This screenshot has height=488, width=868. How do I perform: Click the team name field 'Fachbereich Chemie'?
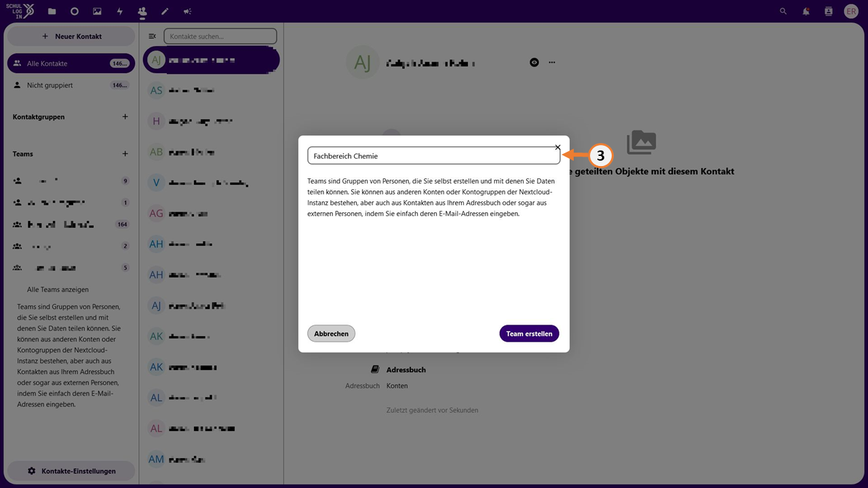tap(434, 156)
